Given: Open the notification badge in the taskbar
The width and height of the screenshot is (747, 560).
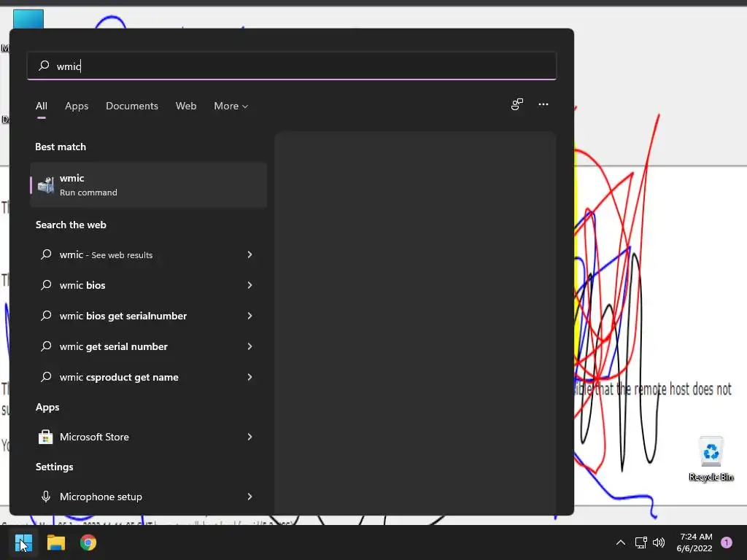Looking at the screenshot, I should [x=727, y=542].
